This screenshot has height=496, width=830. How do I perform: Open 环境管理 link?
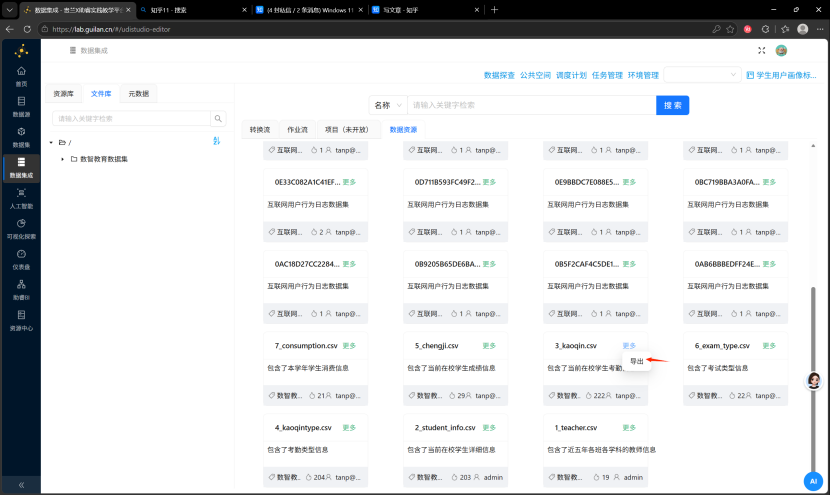click(643, 75)
